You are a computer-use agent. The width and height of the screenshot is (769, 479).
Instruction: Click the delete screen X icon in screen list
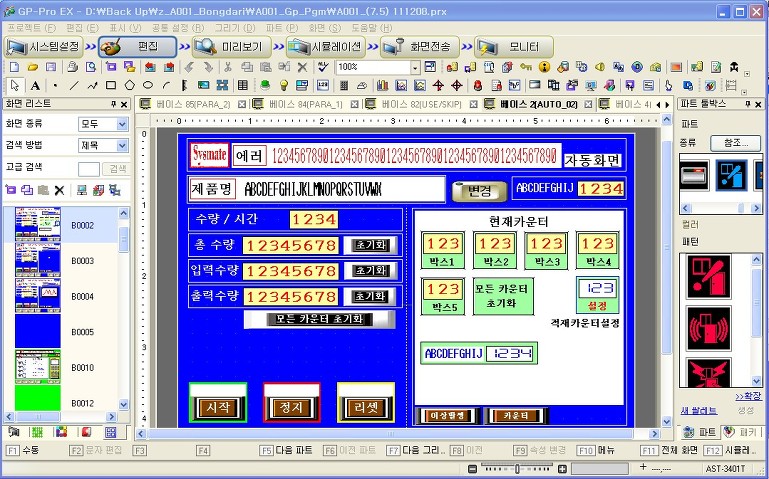click(x=59, y=189)
